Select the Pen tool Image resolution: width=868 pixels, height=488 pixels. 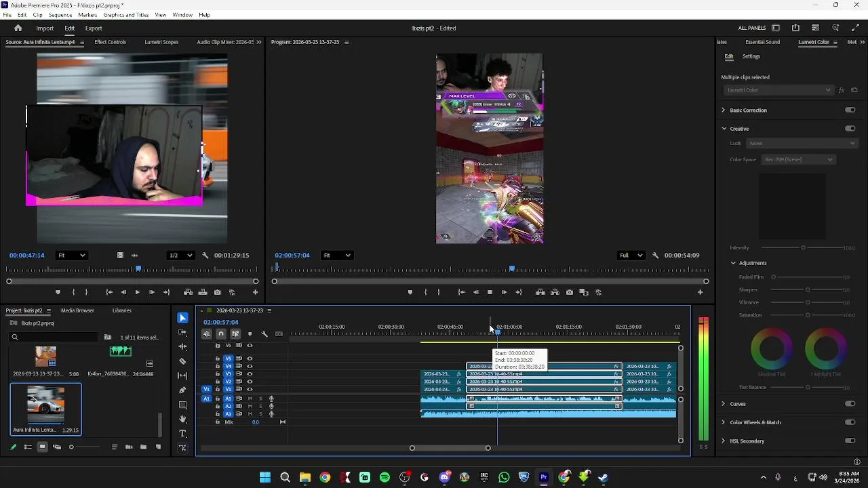tap(182, 390)
